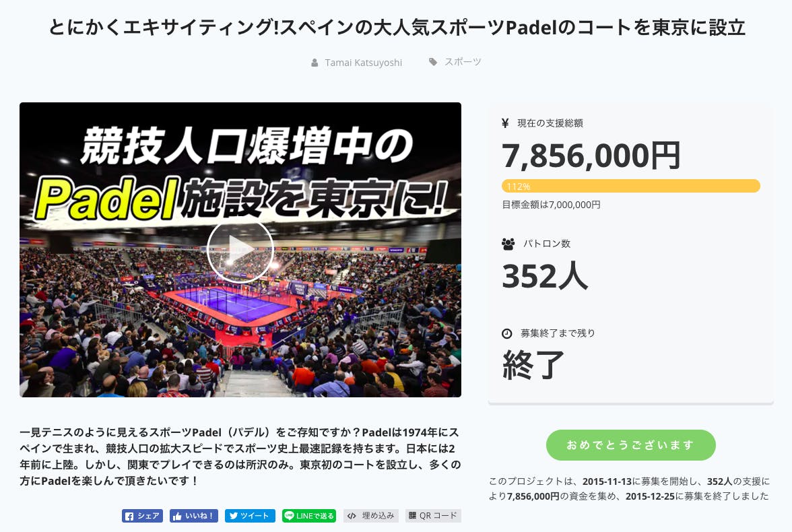Click the group icon beside パトロン数
This screenshot has height=532, width=792.
point(508,244)
